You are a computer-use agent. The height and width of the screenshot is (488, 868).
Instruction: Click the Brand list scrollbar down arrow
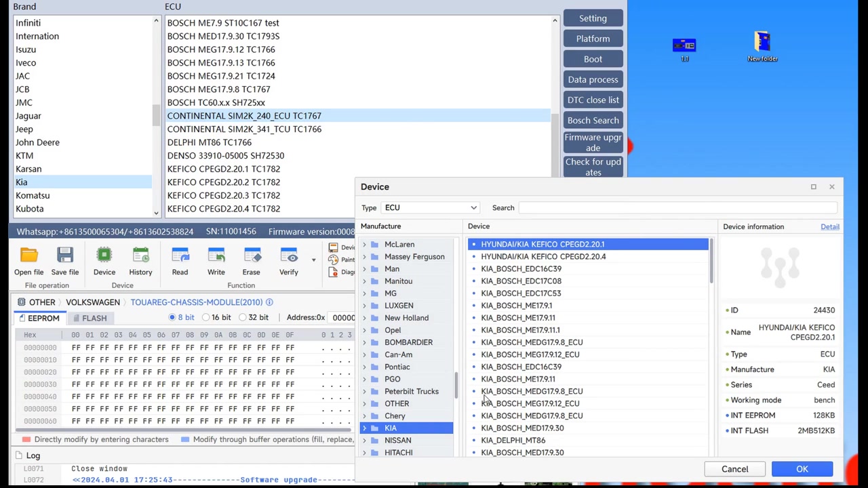[156, 213]
